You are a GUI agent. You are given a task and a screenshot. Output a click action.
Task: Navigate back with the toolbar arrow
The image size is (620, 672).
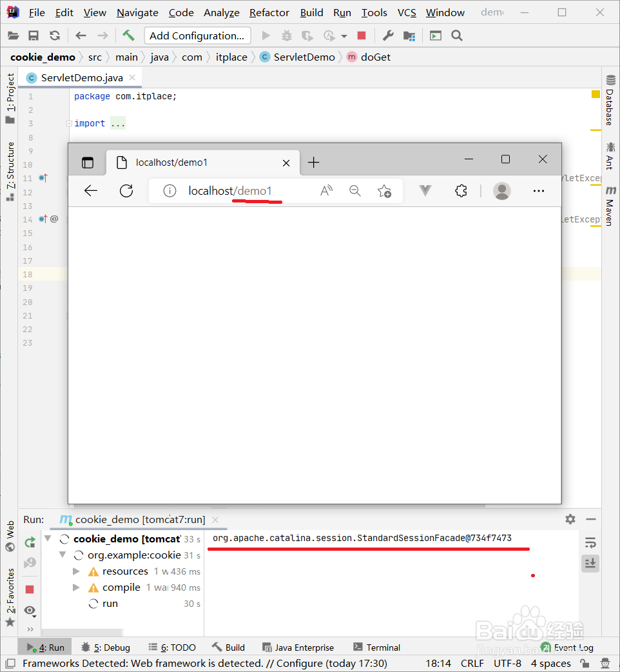click(x=81, y=35)
